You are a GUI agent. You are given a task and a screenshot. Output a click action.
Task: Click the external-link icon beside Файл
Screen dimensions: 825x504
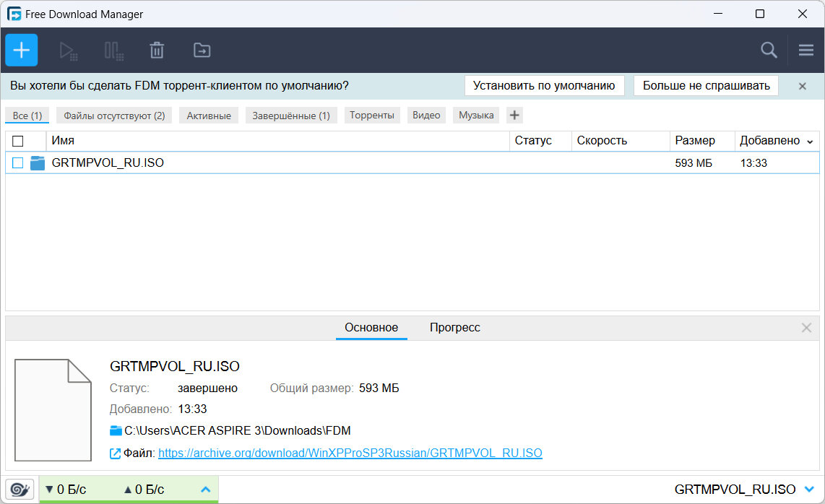coord(115,453)
